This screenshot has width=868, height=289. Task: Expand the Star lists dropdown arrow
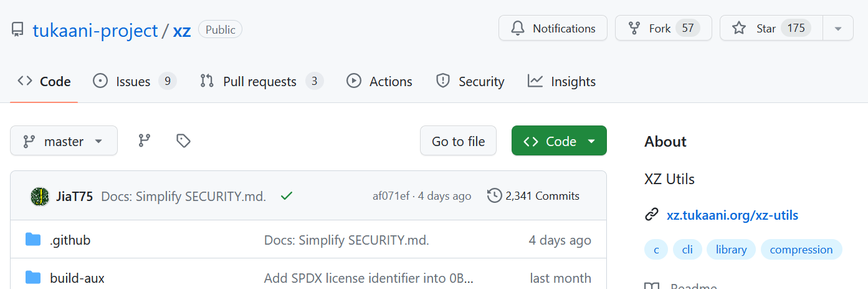[838, 28]
